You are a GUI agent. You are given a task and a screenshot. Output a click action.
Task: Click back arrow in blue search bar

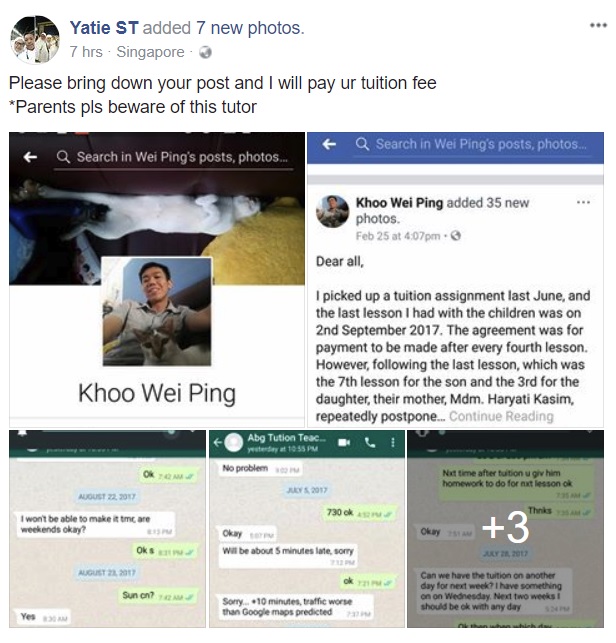(x=329, y=144)
